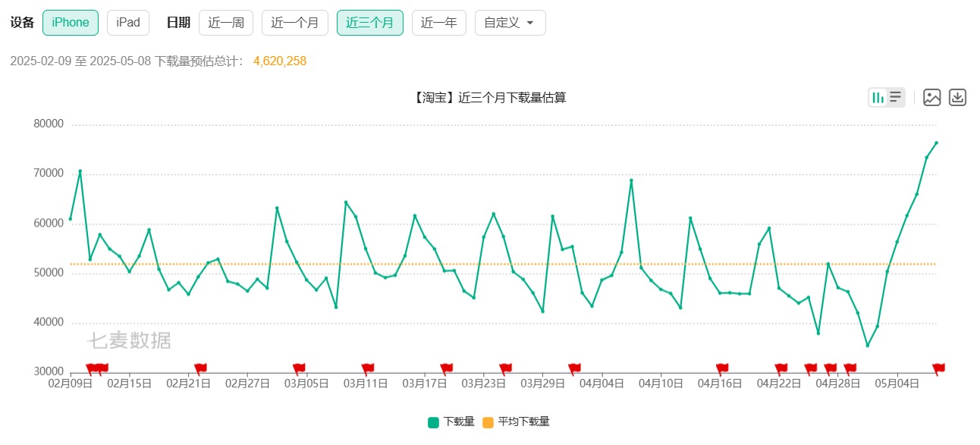
Task: Click the 40000 y-axis value
Action: click(49, 322)
